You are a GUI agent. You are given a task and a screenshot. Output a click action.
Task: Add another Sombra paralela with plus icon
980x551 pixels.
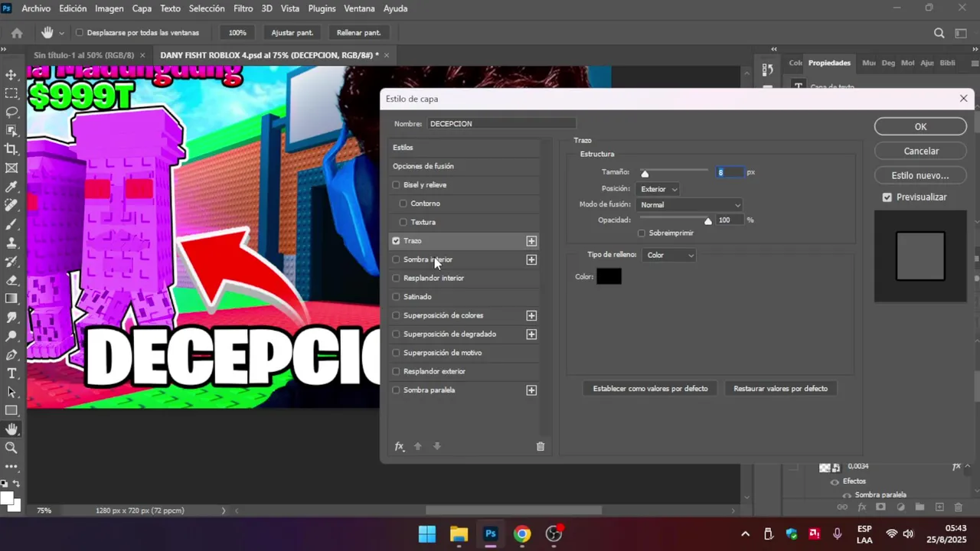tap(531, 390)
